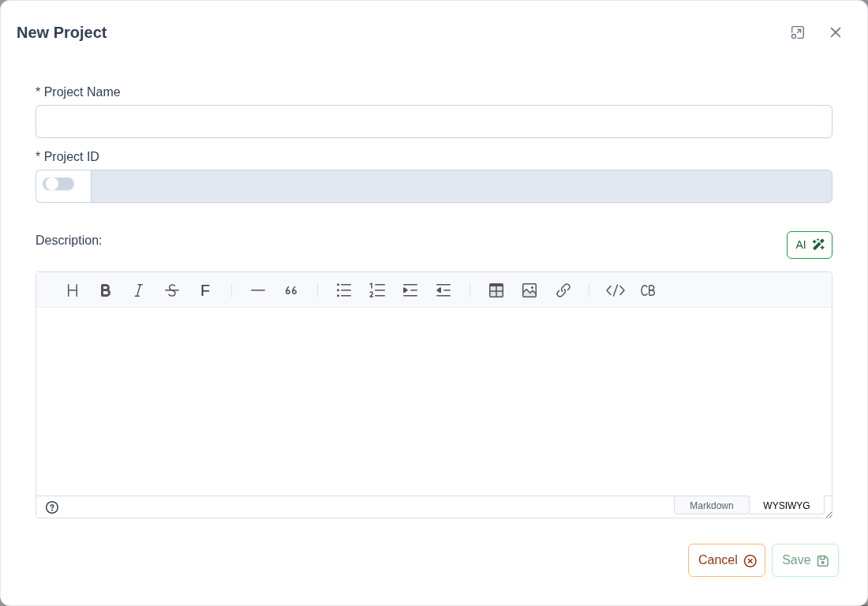Save the new project
868x606 pixels.
click(x=806, y=560)
